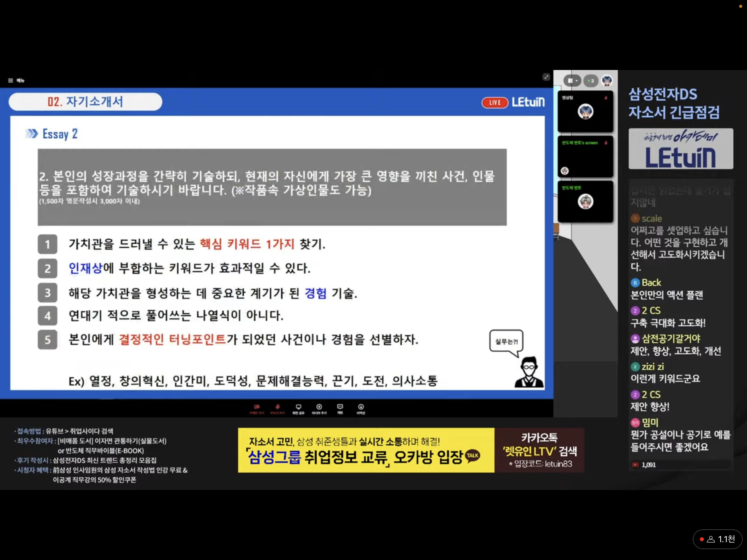Image resolution: width=747 pixels, height=560 pixels.
Task: Click the expand fullscreen arrow icon
Action: click(x=546, y=77)
